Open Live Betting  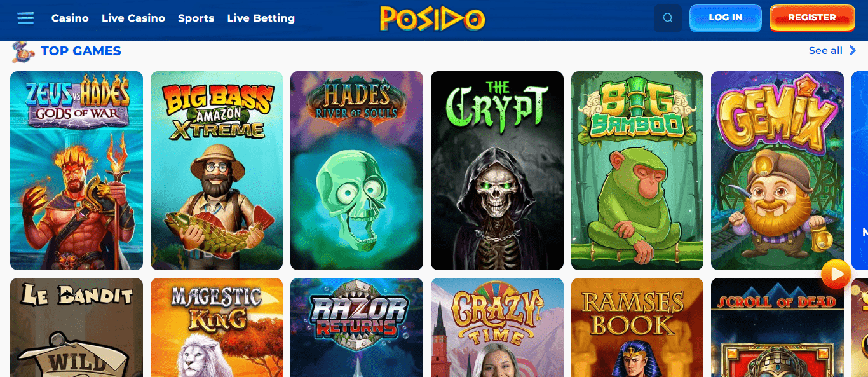[x=261, y=18]
